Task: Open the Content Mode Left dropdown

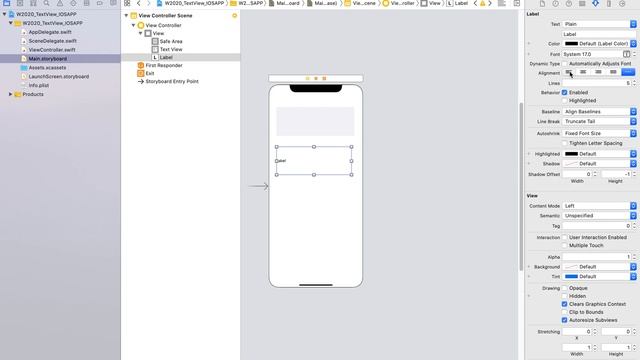Action: pyautogui.click(x=599, y=206)
